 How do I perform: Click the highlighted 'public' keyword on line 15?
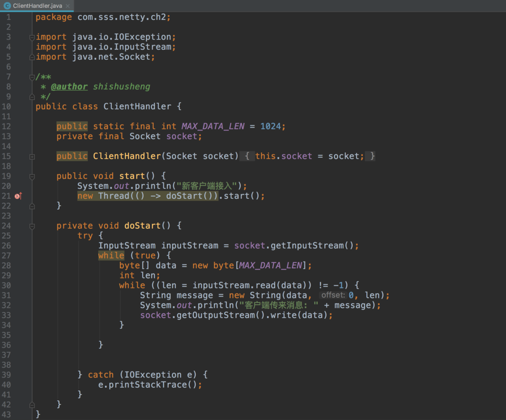(72, 156)
